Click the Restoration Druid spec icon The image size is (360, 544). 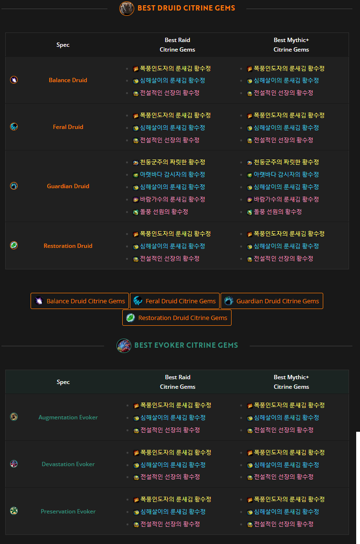[14, 245]
